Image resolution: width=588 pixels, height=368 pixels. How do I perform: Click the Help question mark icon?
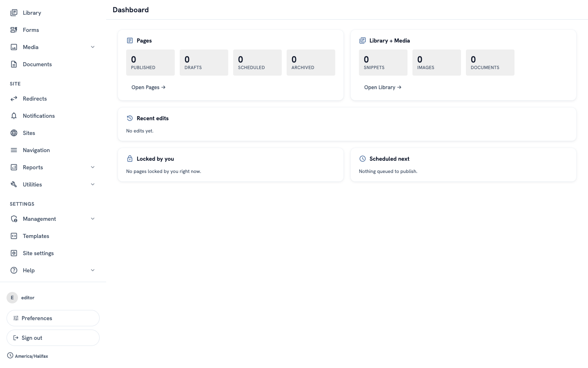(x=14, y=270)
